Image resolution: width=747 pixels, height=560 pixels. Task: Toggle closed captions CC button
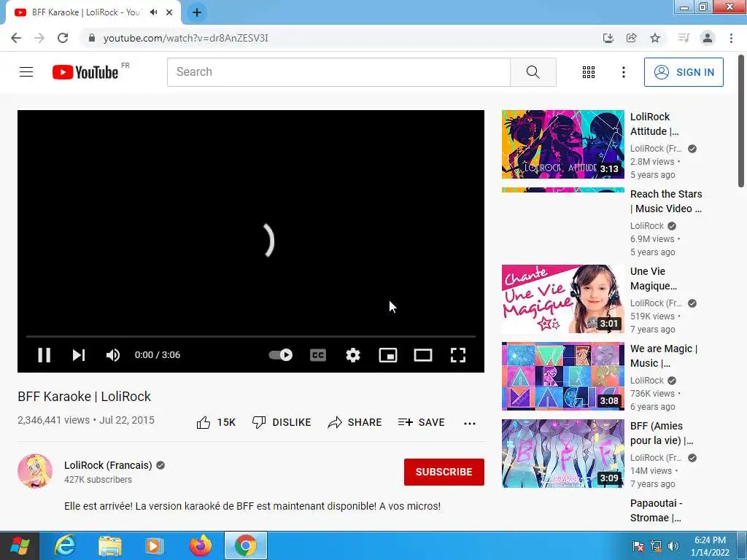[x=318, y=355]
